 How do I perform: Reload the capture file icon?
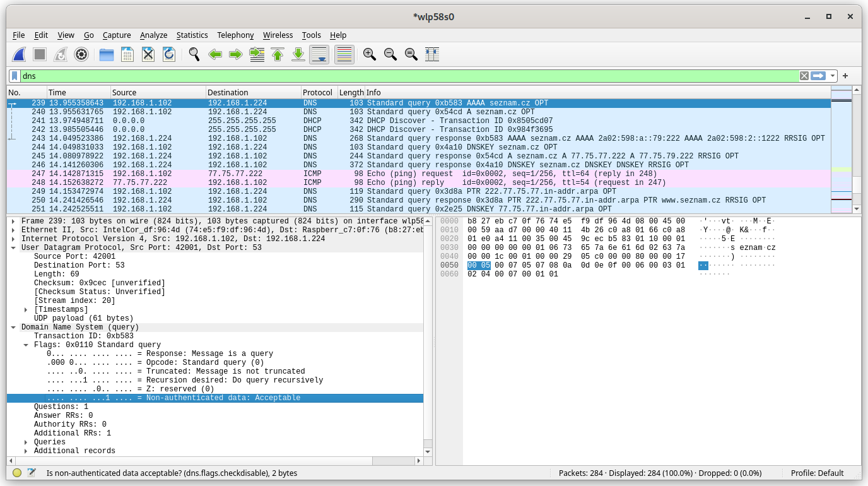(168, 54)
